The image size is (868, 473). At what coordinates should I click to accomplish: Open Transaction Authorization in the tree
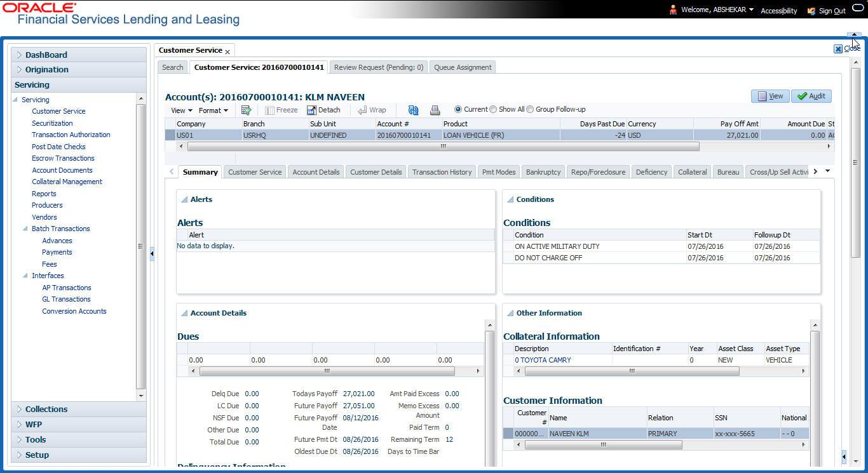pyautogui.click(x=71, y=135)
